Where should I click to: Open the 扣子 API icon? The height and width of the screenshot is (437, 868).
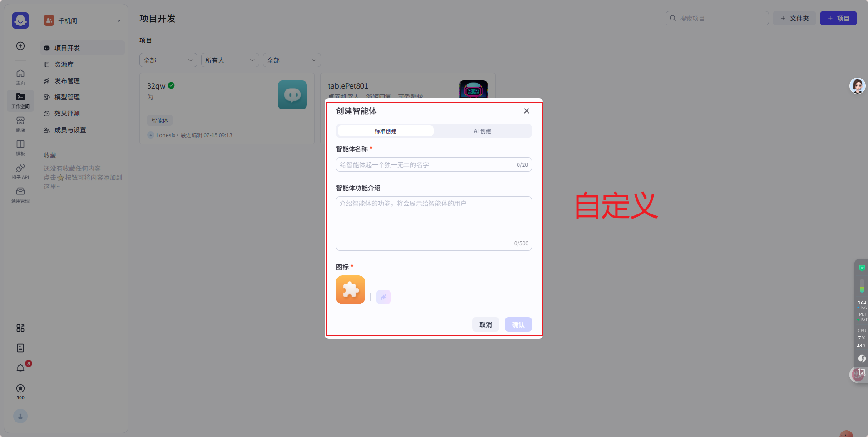click(x=20, y=171)
